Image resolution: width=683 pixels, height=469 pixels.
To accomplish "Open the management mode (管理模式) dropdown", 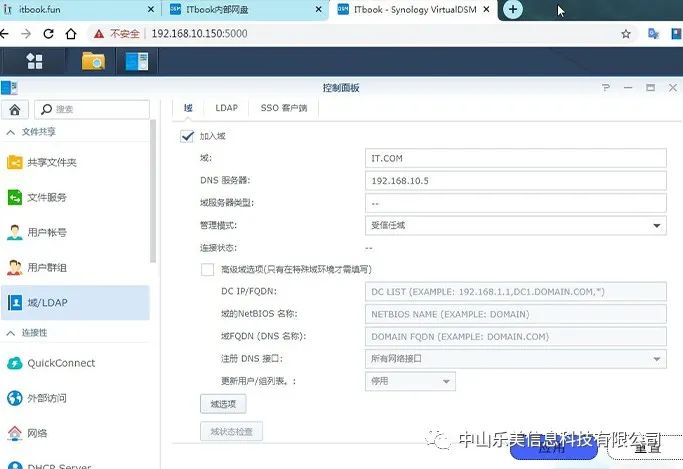I will click(x=516, y=226).
